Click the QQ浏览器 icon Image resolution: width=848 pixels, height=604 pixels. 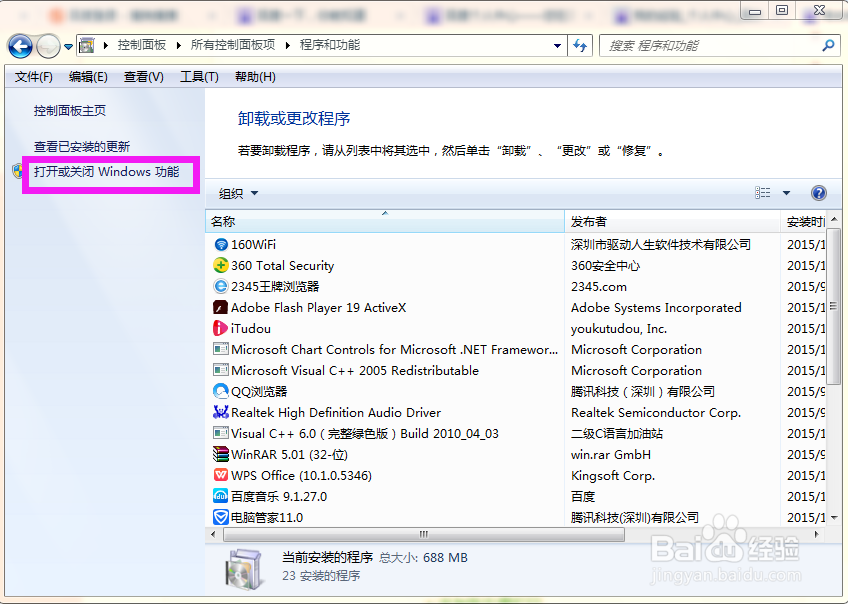coord(221,391)
